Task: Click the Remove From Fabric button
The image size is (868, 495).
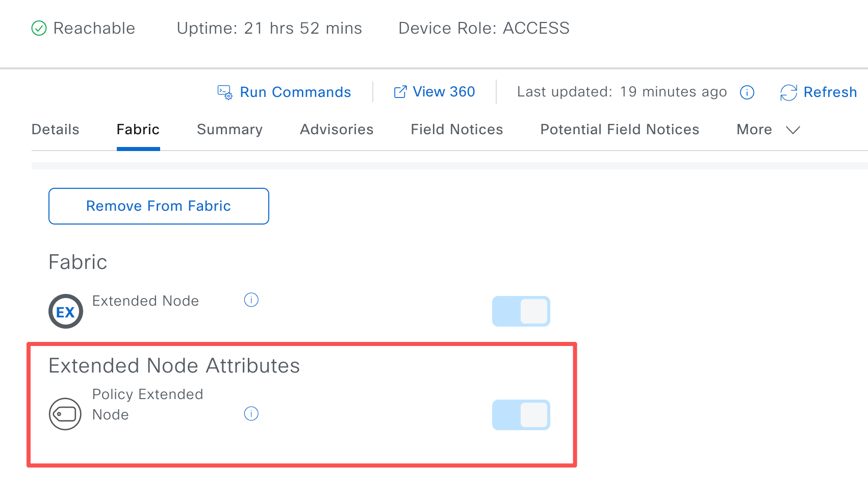Action: [x=159, y=206]
